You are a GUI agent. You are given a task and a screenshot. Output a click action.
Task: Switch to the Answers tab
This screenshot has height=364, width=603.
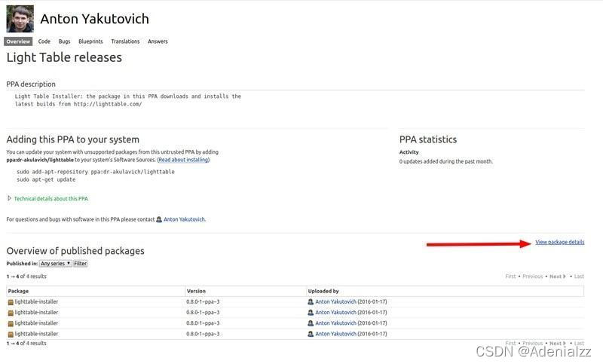(158, 41)
